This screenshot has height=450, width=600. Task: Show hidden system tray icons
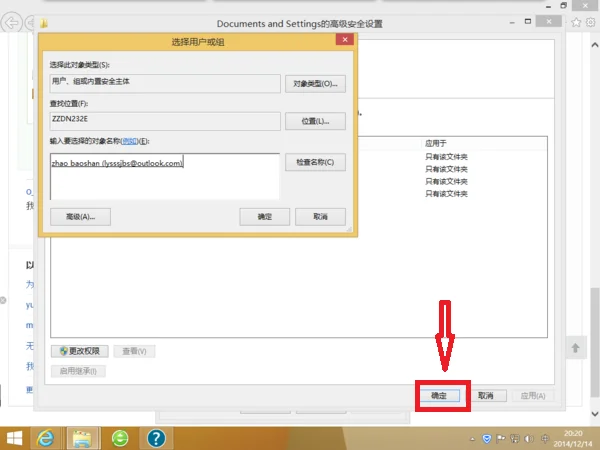tap(472, 439)
